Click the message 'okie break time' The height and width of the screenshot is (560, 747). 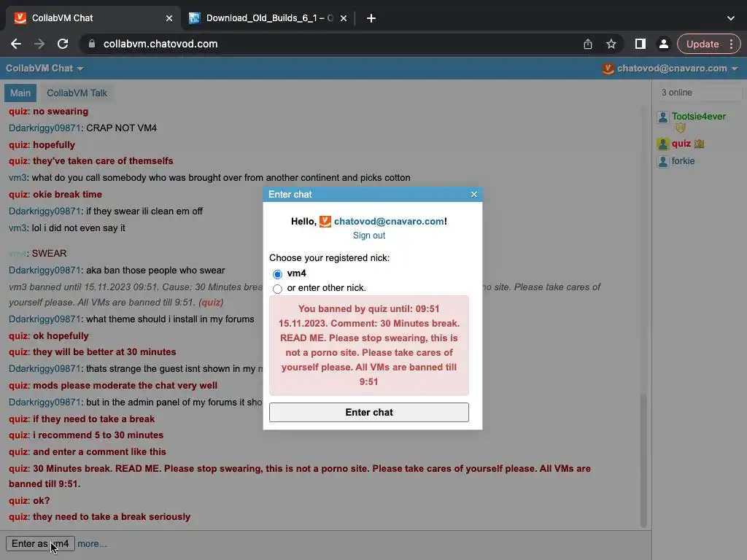click(x=67, y=195)
